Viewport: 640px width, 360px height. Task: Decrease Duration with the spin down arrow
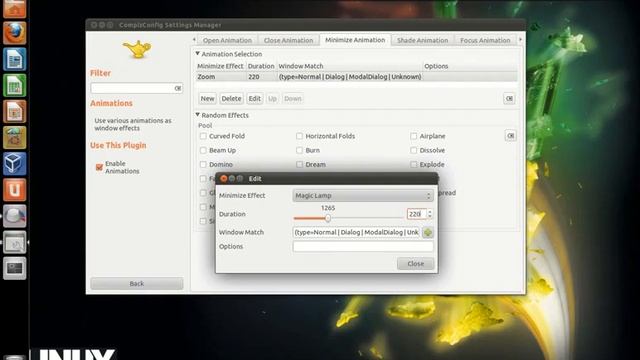tap(430, 216)
